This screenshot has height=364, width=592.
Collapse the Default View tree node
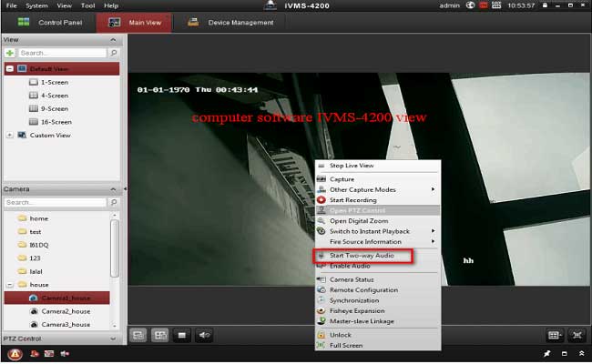[10, 68]
